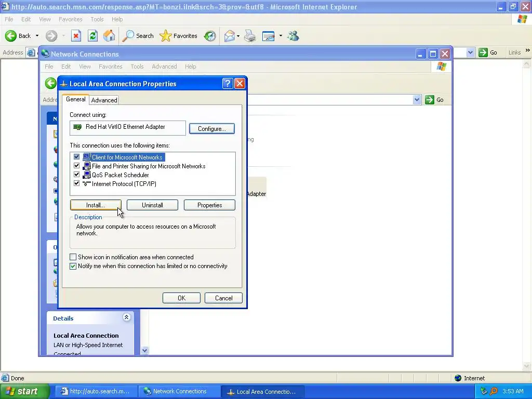Click the Mail envelope icon in toolbar

pos(229,36)
